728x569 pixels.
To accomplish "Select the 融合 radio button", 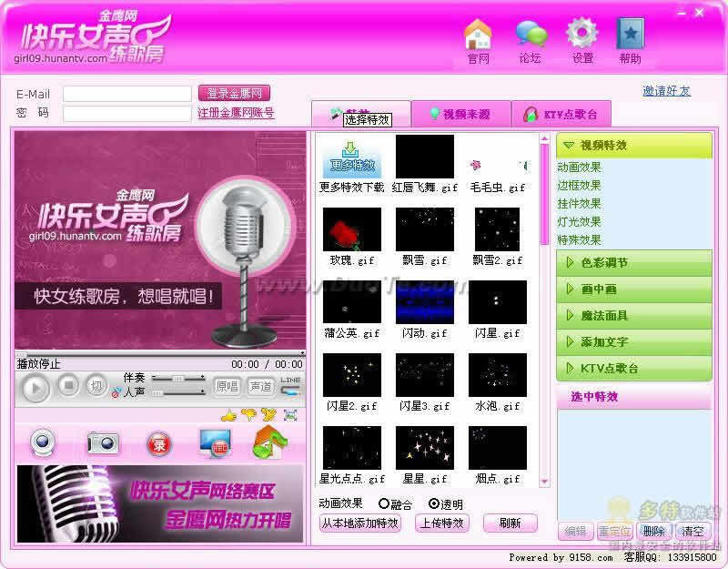I will [x=383, y=503].
